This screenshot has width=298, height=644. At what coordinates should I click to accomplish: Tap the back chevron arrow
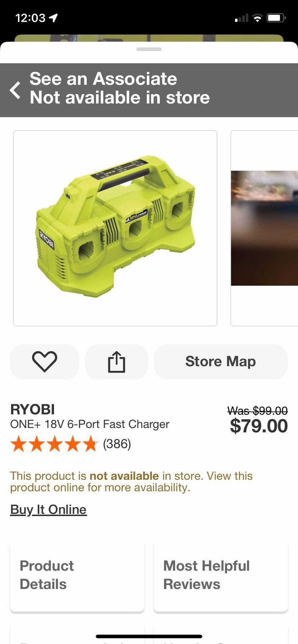coord(15,90)
